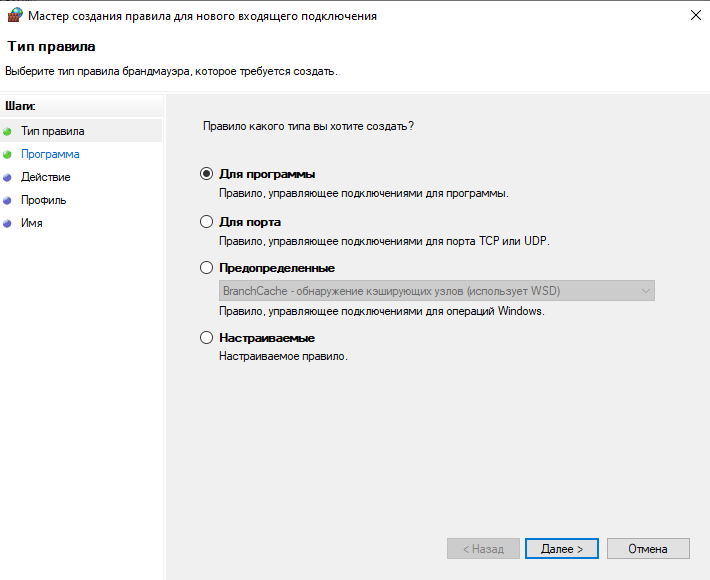Viewport: 710px width, 580px height.
Task: Select the Имя step in the steps list
Action: [31, 223]
